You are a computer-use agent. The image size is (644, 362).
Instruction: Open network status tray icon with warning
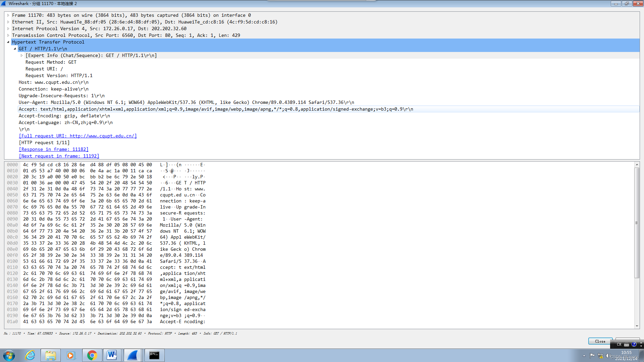pyautogui.click(x=600, y=356)
